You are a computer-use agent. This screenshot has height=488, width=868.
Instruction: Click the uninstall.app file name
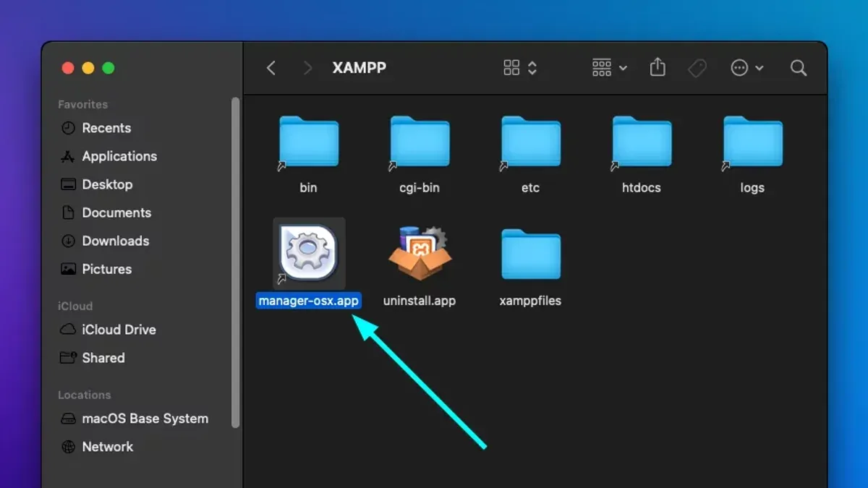[420, 301]
